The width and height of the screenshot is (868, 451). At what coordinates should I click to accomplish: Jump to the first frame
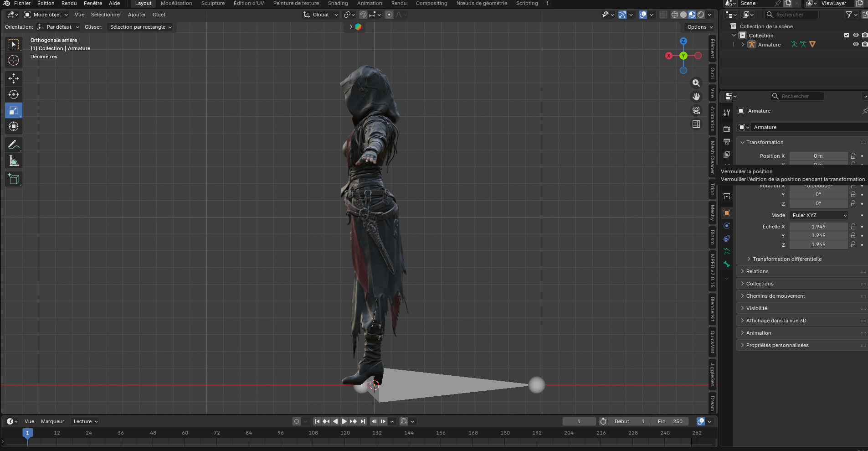(x=317, y=421)
